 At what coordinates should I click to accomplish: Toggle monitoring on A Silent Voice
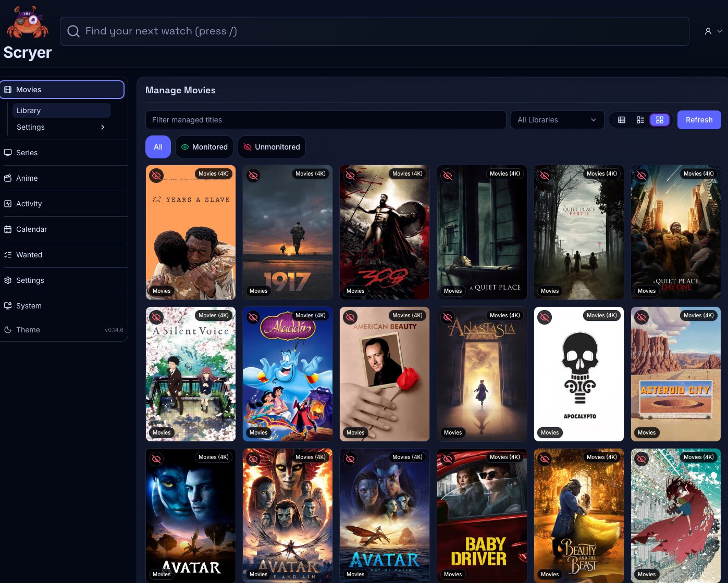[x=156, y=317]
